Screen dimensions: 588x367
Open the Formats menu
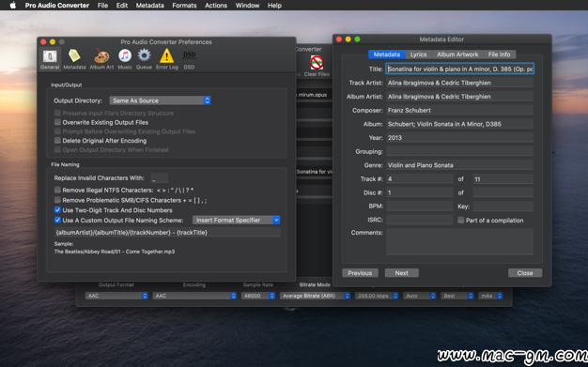[184, 6]
